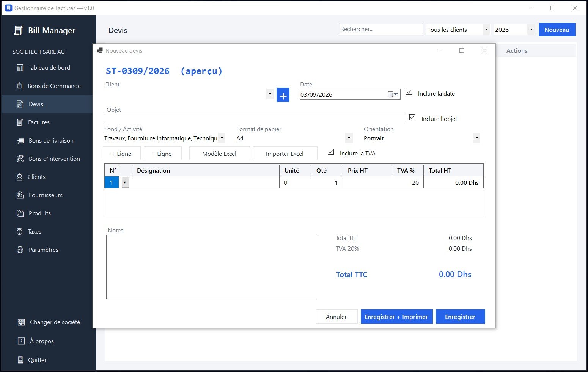This screenshot has width=588, height=372.
Task: Add new client with plus button
Action: pyautogui.click(x=283, y=95)
